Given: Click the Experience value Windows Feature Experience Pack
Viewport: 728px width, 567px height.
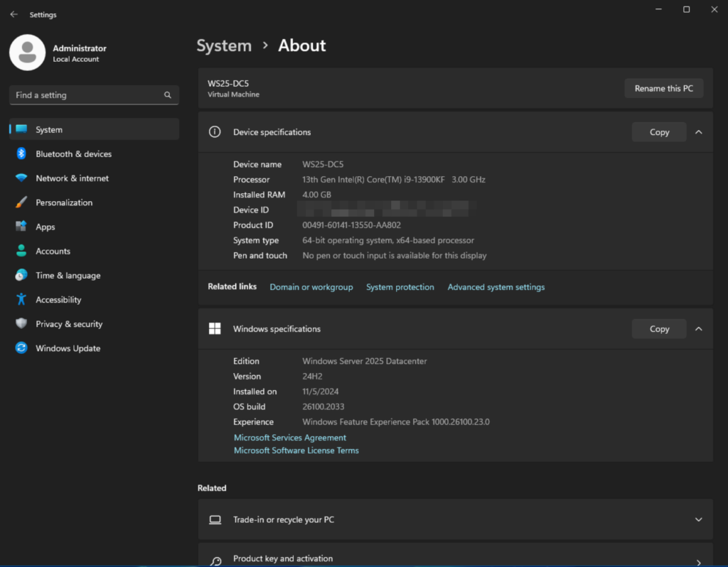Looking at the screenshot, I should [395, 422].
